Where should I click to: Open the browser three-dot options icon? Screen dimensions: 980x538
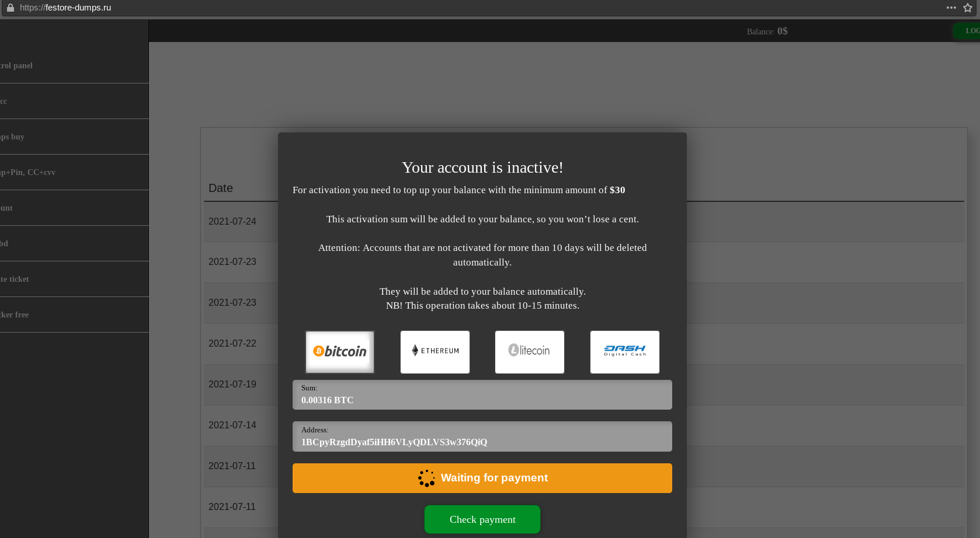[951, 8]
